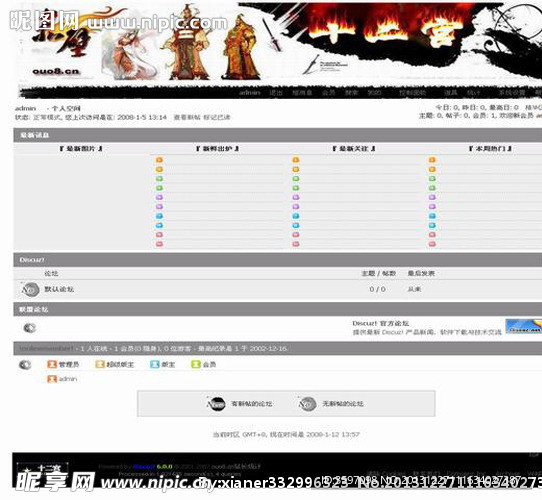Click the Discuz! official forum banner thumbnail
Screen dimensions: 542x500
tap(523, 326)
